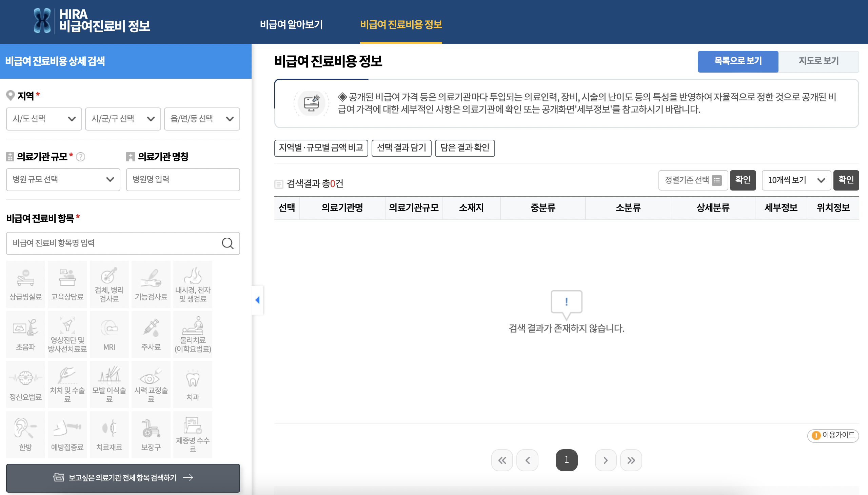Click 보고싶은 의료기관 전체 항목 검색하기 button
Viewport: 868px width, 495px height.
[123, 478]
